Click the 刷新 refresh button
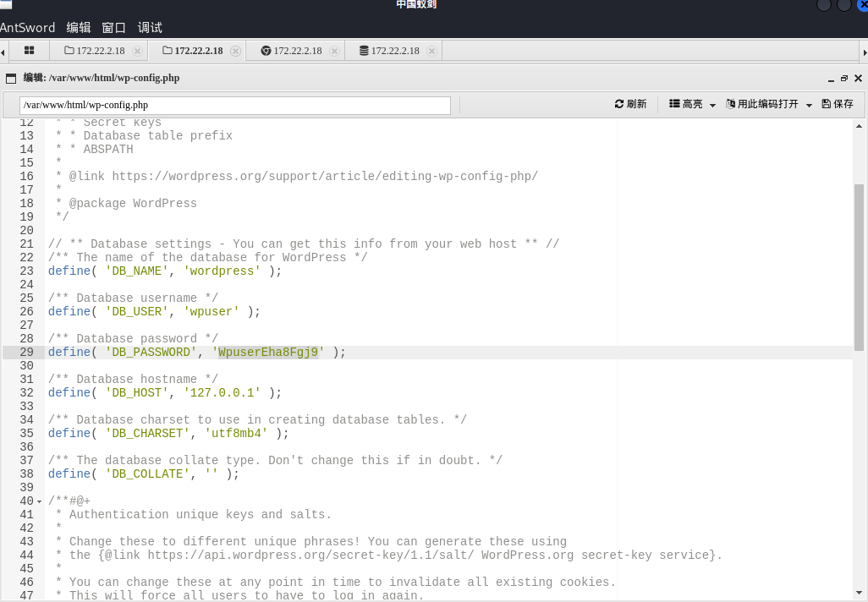Viewport: 868px width, 602px height. click(x=630, y=104)
